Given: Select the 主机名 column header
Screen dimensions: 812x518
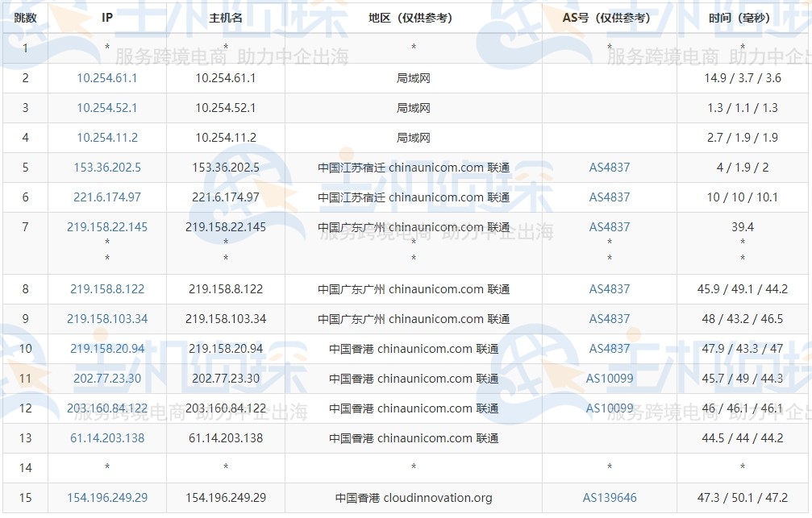Looking at the screenshot, I should 226,18.
